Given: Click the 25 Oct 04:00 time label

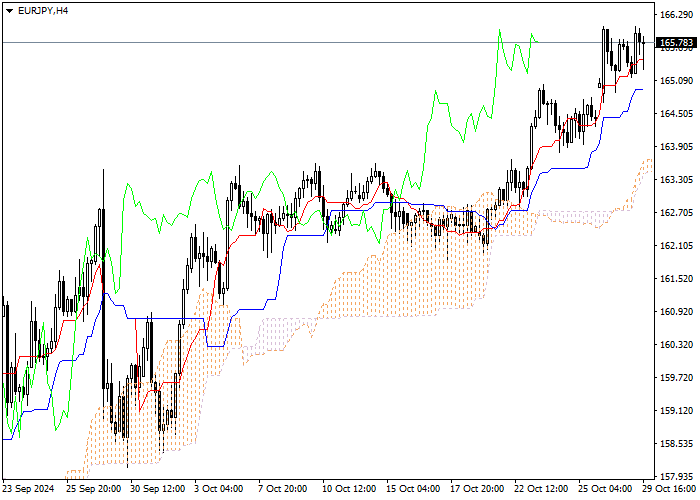Looking at the screenshot, I should [x=605, y=489].
